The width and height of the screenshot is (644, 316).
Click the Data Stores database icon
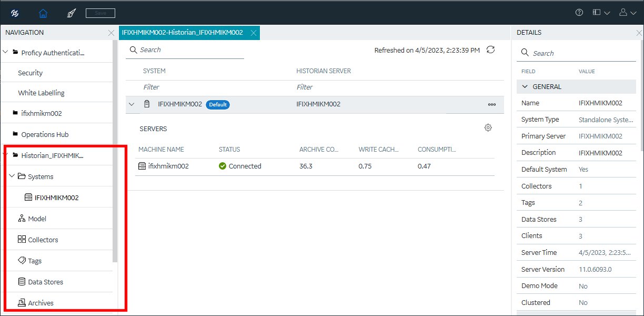tap(22, 282)
